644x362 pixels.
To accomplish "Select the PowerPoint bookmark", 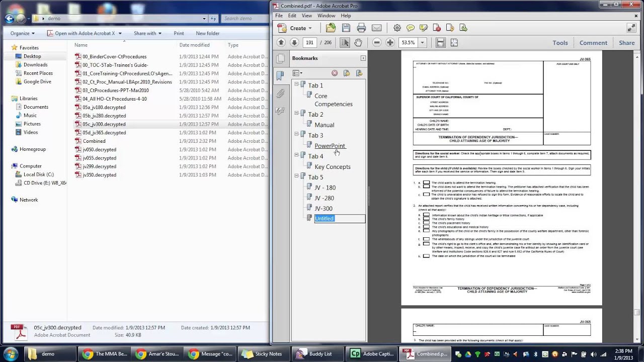I will click(x=330, y=146).
